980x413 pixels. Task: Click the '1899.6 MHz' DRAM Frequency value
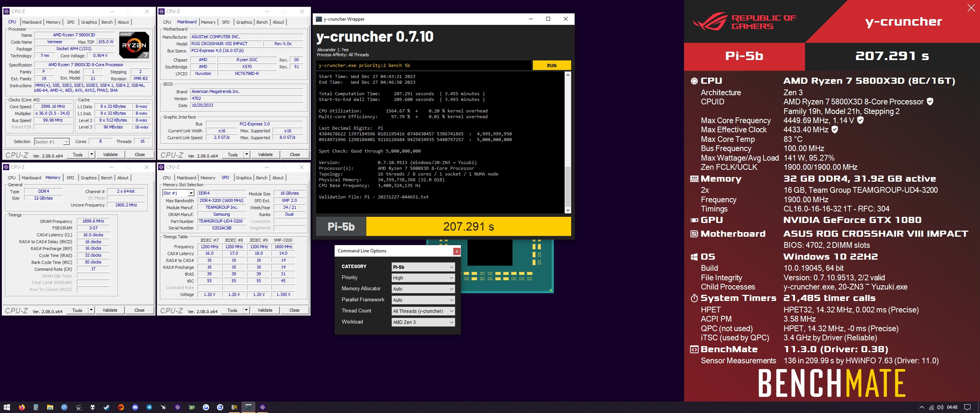(x=93, y=221)
